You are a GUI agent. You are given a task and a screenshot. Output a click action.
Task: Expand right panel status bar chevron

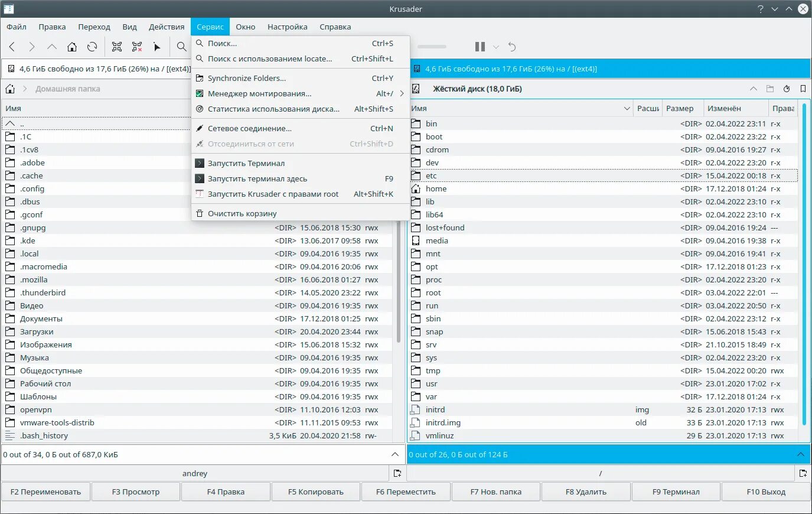tap(801, 454)
